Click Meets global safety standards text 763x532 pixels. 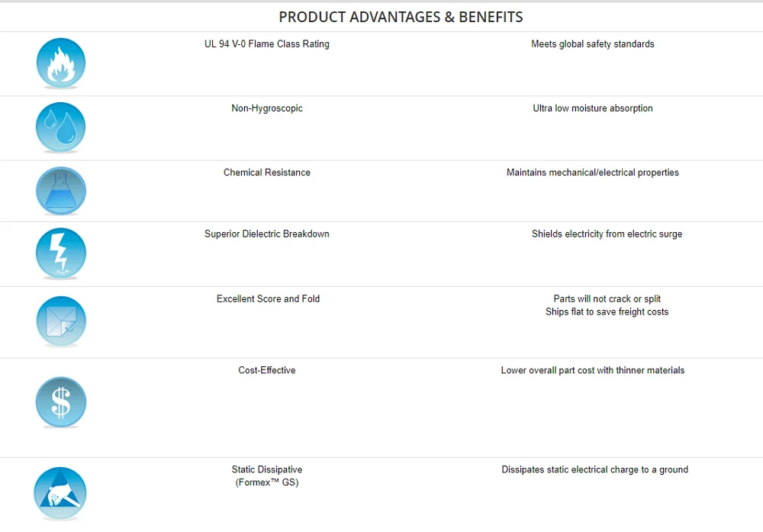tap(593, 44)
